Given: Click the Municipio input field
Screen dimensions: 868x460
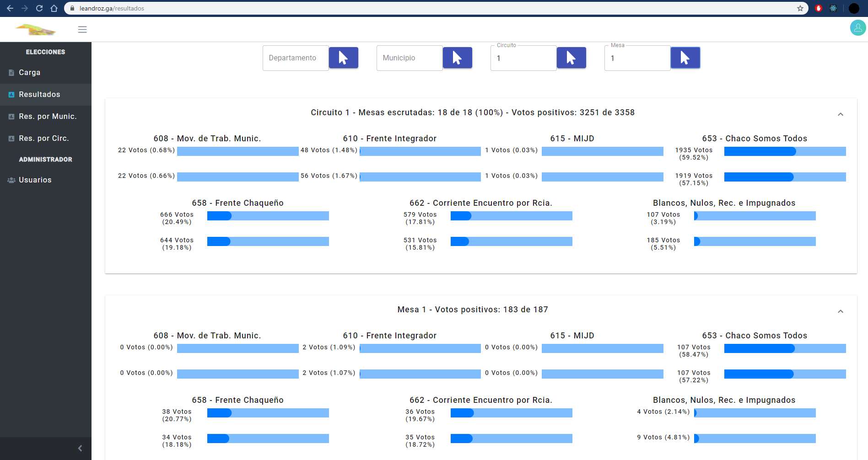Looking at the screenshot, I should [x=410, y=58].
